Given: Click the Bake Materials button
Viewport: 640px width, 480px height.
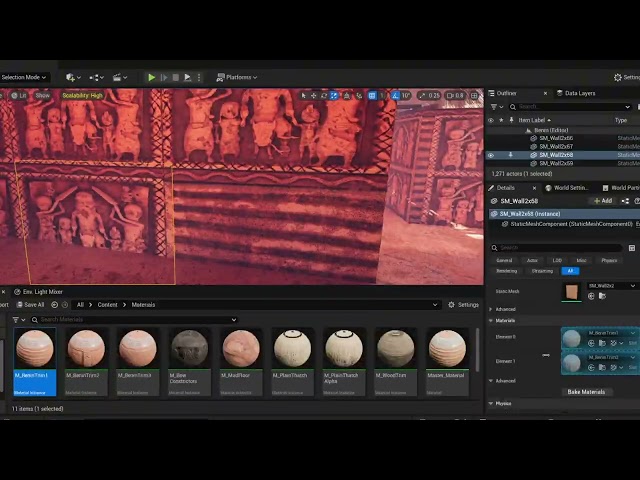Looking at the screenshot, I should (586, 392).
